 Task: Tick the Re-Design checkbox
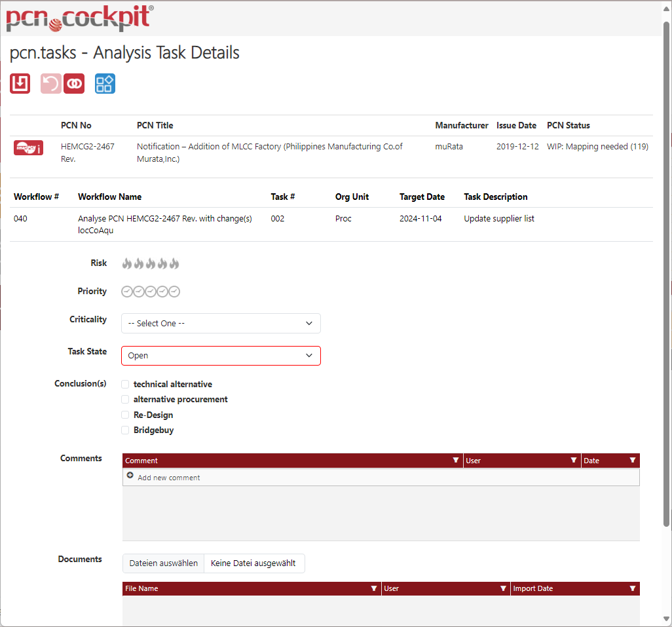(x=125, y=415)
